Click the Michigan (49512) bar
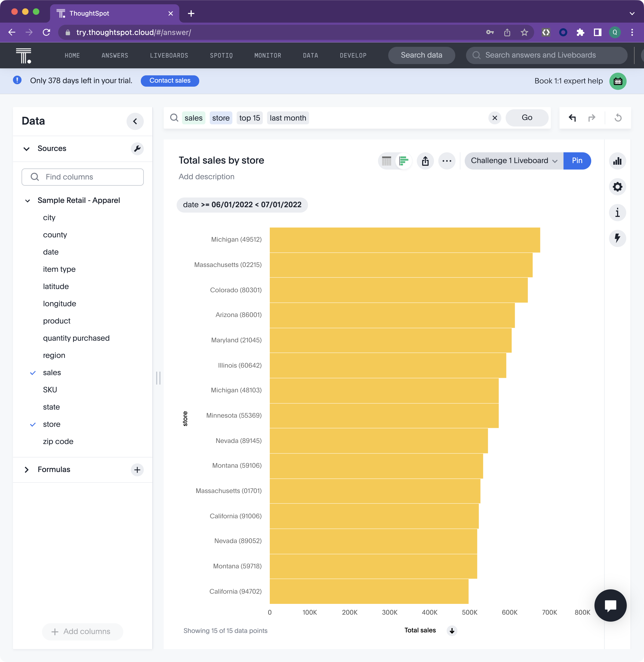 click(405, 240)
